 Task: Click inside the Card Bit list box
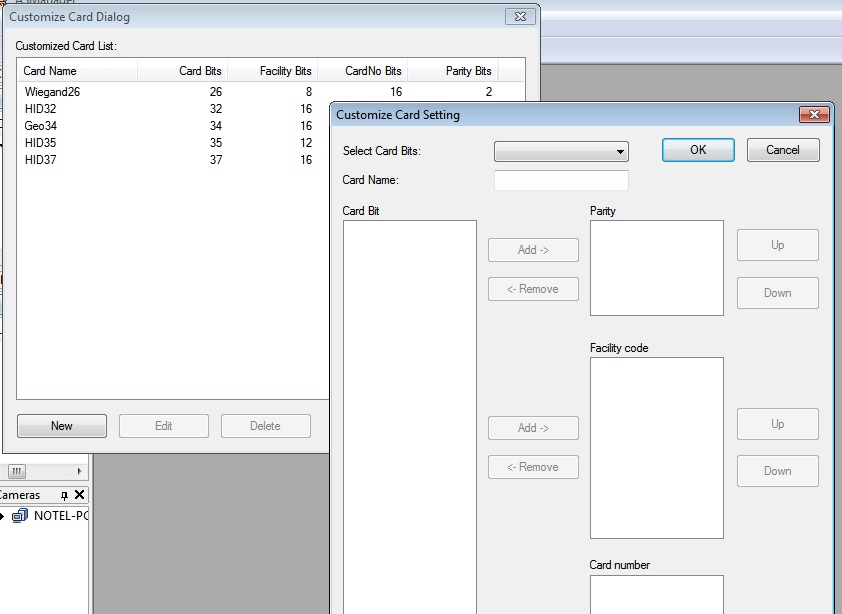410,417
